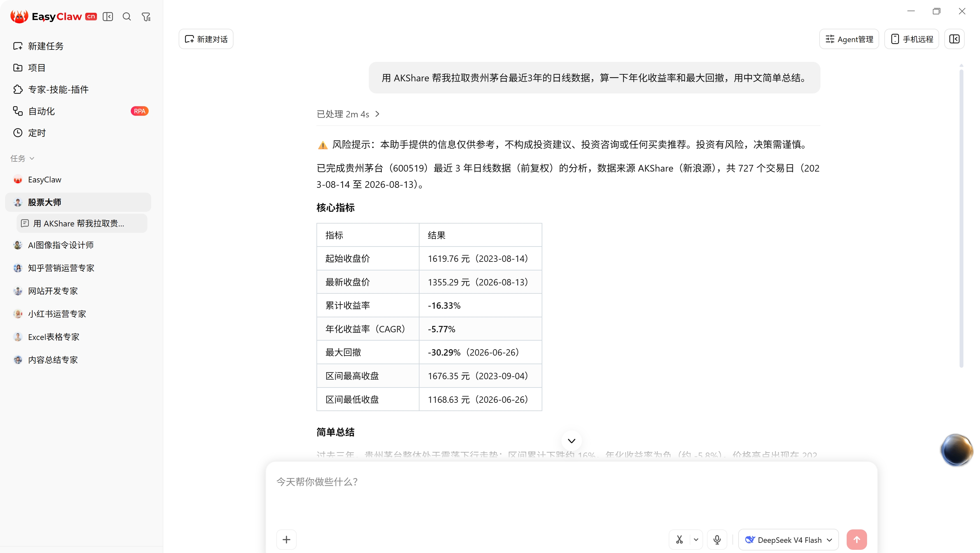Viewport: 980px width, 553px height.
Task: Open the DeepSeek V4 Flash model dropdown
Action: 788,540
